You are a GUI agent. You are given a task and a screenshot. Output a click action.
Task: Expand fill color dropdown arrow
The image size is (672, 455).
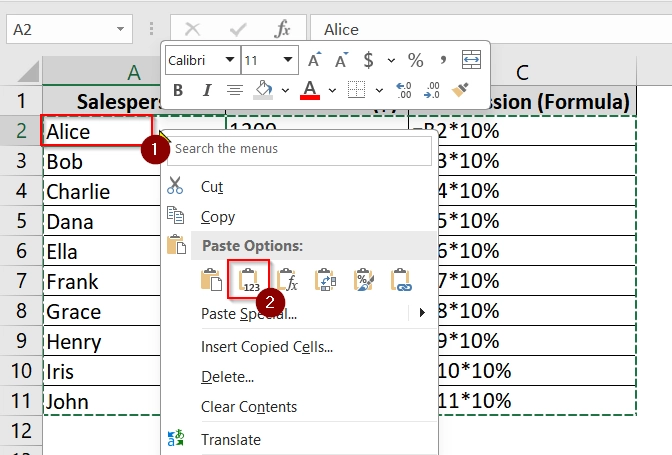tap(285, 90)
